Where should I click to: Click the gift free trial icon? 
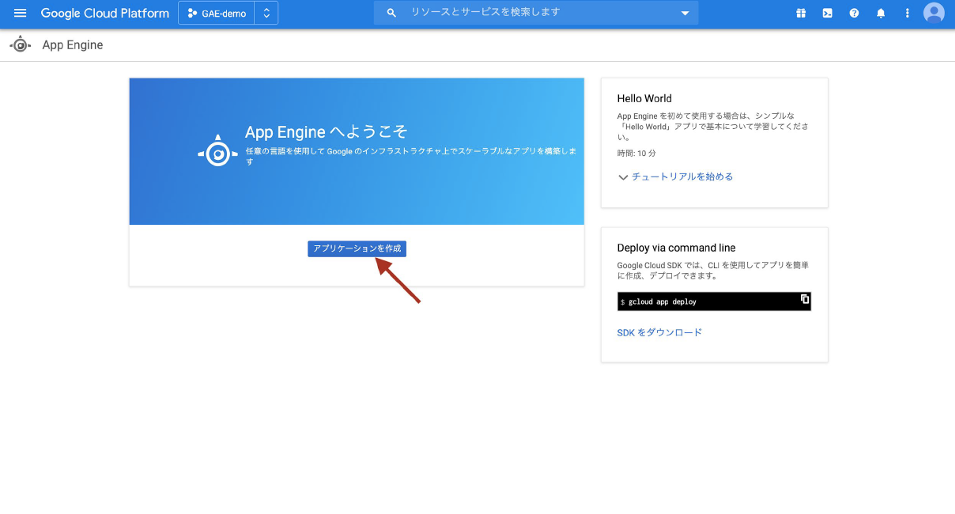[x=801, y=13]
